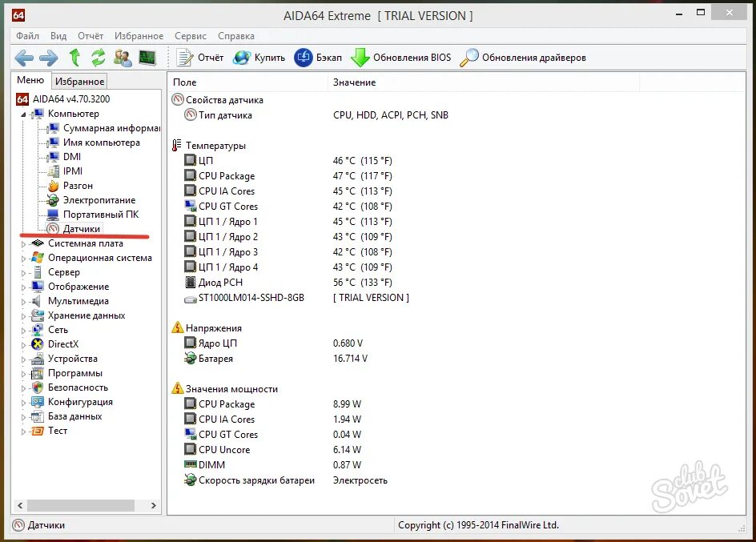Click the Конфигурация tree icon
The height and width of the screenshot is (542, 756).
pos(37,402)
